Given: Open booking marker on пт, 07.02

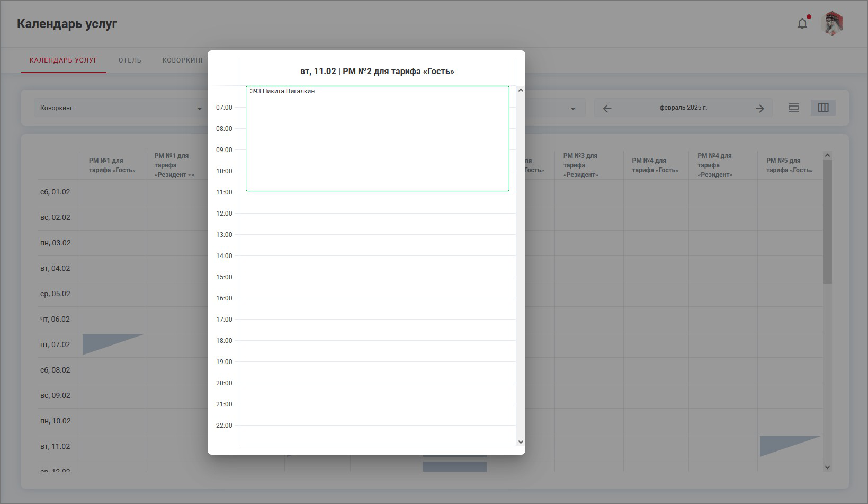Looking at the screenshot, I should coord(106,343).
